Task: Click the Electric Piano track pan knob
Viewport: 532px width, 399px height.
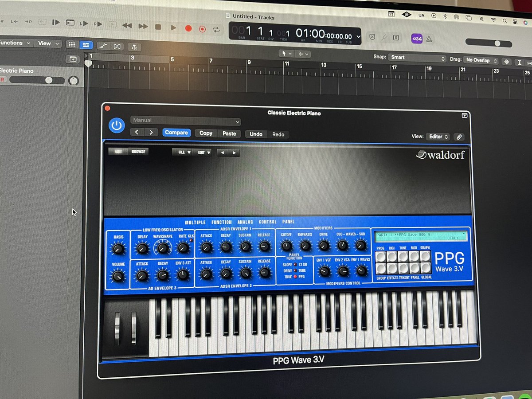Action: tap(74, 81)
